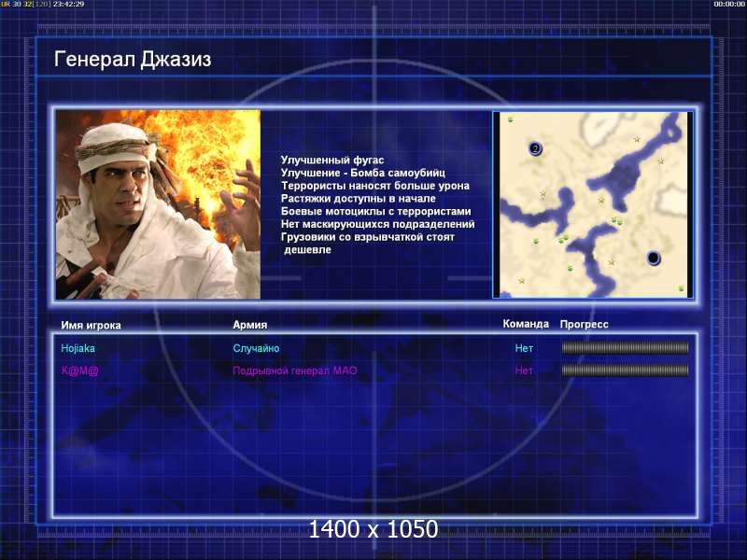Click the 00:00:00 timer at top right
The height and width of the screenshot is (560, 747).
(x=729, y=4)
